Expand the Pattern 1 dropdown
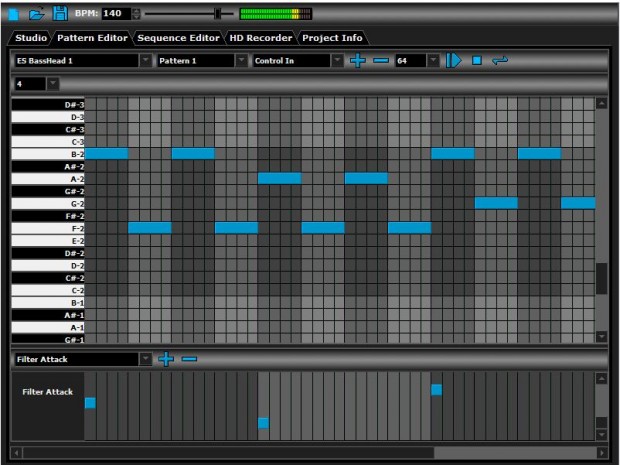Image resolution: width=620 pixels, height=465 pixels. click(242, 60)
